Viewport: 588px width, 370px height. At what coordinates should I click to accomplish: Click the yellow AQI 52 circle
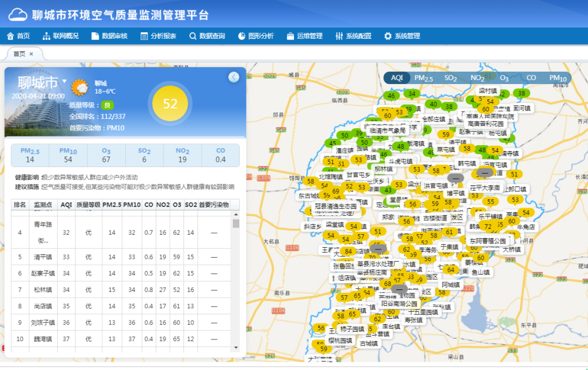pyautogui.click(x=171, y=104)
